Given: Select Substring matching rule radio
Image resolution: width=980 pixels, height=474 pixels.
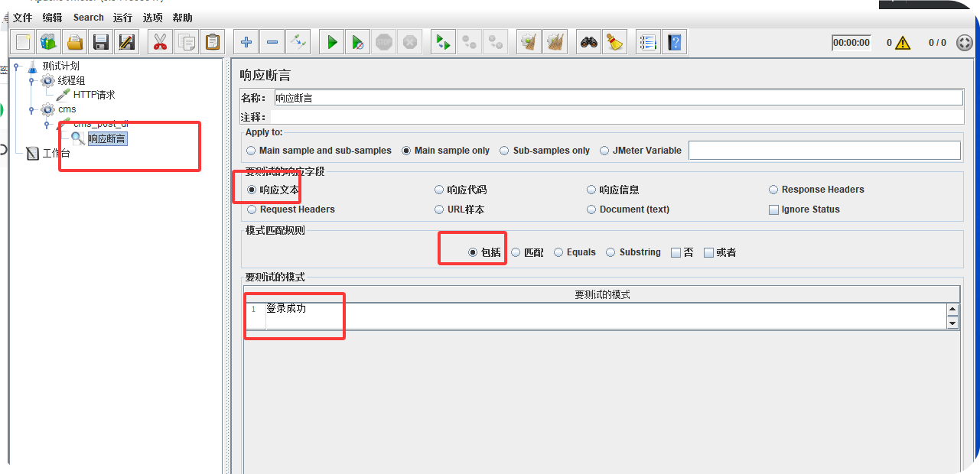Looking at the screenshot, I should pos(611,252).
